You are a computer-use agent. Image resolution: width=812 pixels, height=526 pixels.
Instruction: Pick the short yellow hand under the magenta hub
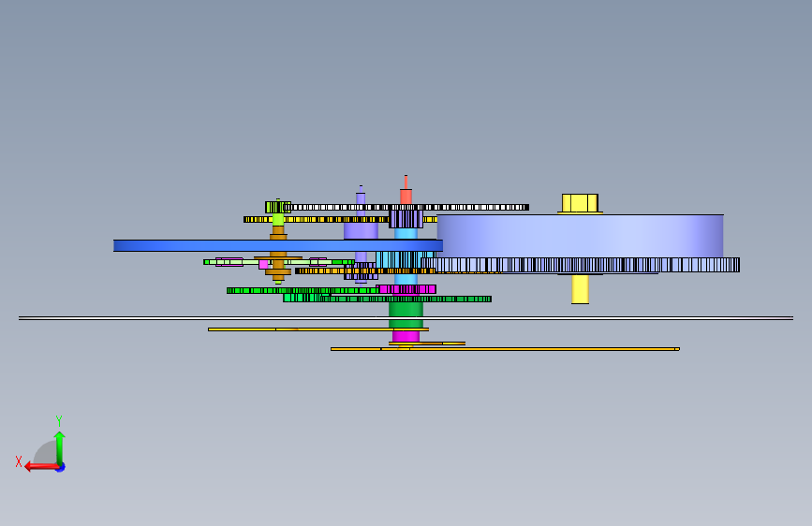(x=427, y=343)
